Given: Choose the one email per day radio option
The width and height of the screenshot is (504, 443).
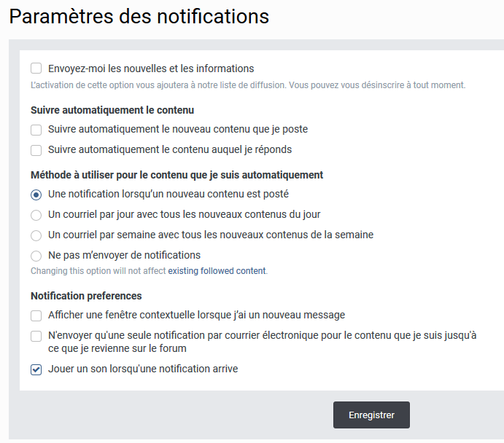Looking at the screenshot, I should [36, 215].
